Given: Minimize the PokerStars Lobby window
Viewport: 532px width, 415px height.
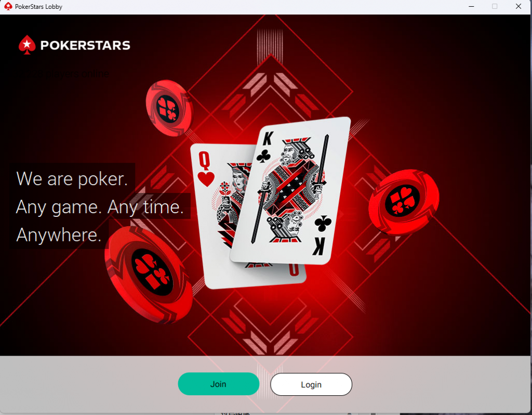Looking at the screenshot, I should pos(471,6).
